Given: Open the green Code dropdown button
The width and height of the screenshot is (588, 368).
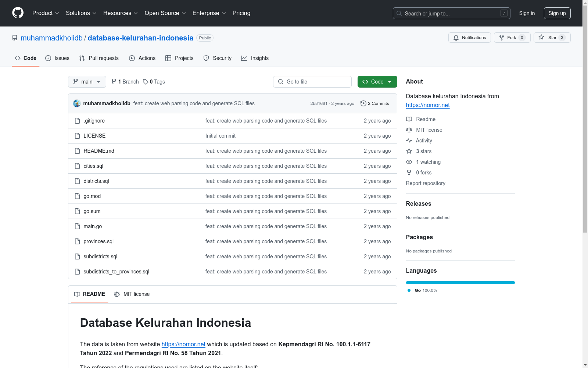Looking at the screenshot, I should [x=377, y=82].
